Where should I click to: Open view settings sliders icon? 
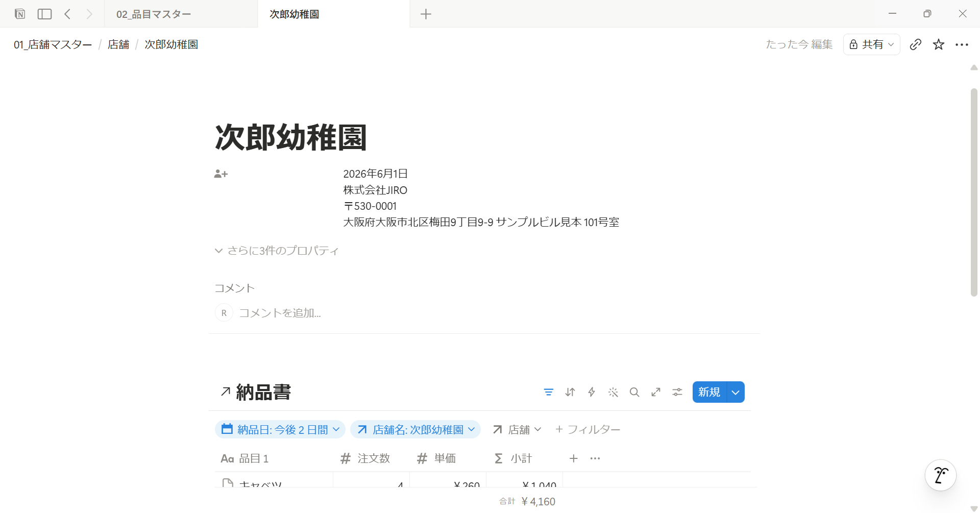pos(677,392)
